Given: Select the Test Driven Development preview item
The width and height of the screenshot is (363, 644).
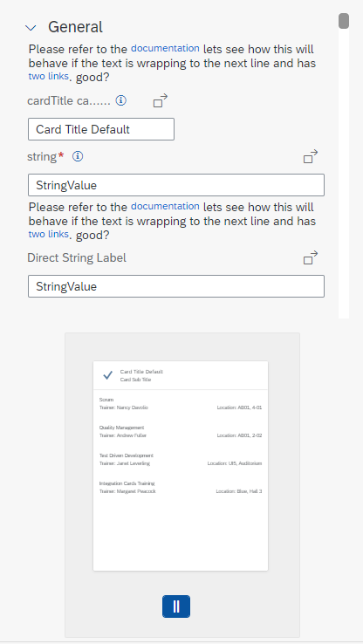Looking at the screenshot, I should pos(181,460).
